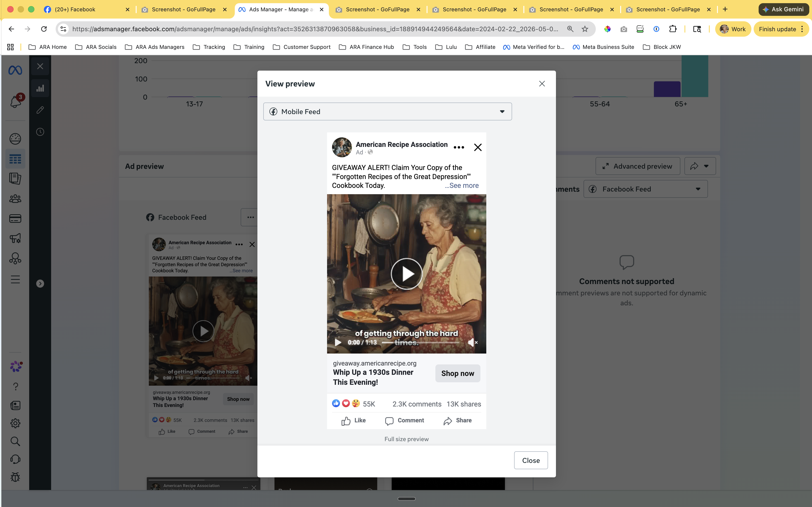Open the Account overview gauge icon
This screenshot has height=507, width=812.
tap(15, 139)
